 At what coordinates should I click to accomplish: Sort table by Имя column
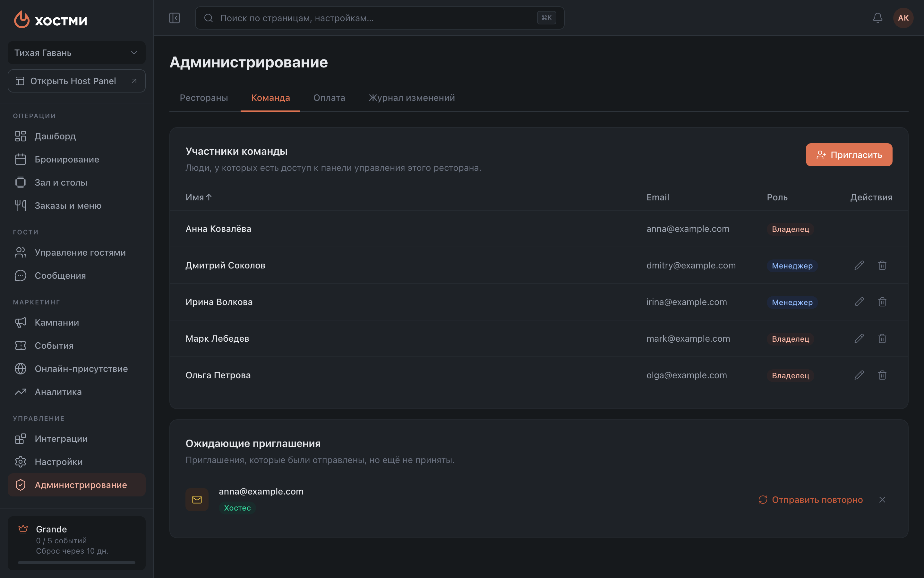point(199,197)
